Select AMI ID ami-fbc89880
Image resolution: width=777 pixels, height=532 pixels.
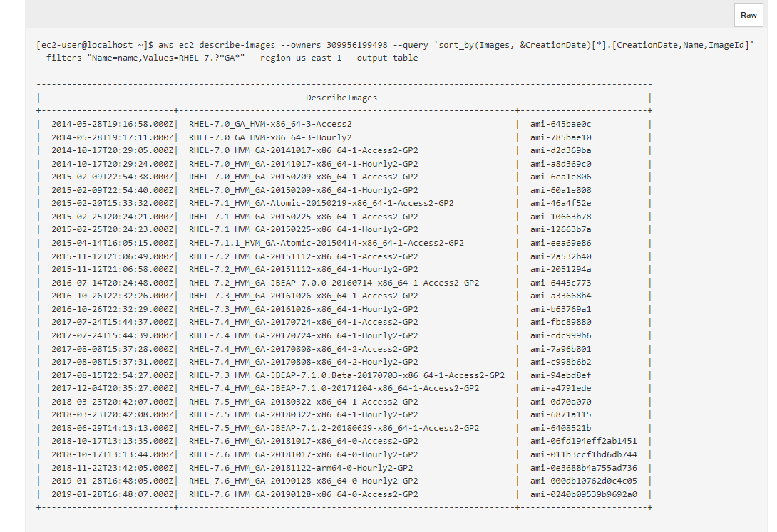[x=560, y=322]
